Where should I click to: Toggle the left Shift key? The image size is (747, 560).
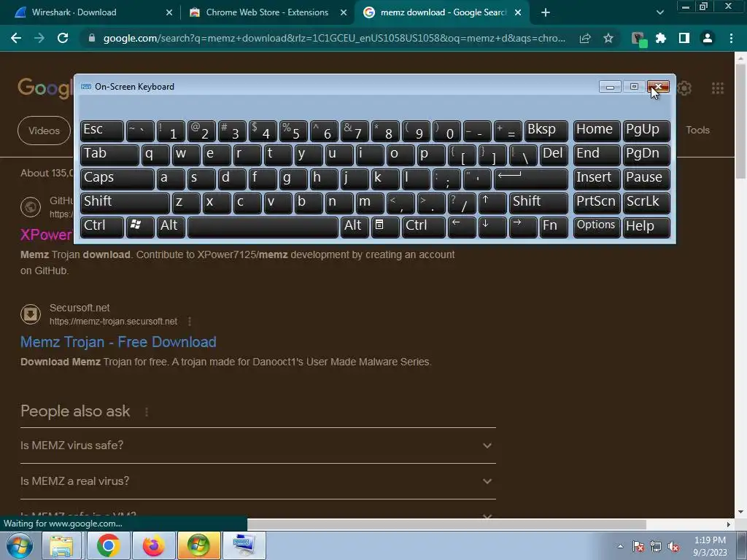(x=125, y=203)
